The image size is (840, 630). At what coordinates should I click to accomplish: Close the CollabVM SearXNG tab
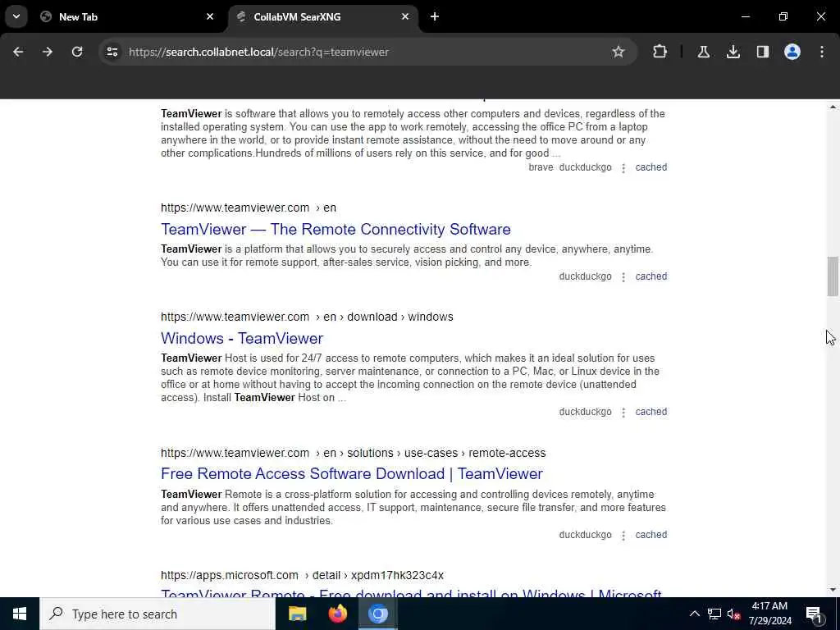405,16
